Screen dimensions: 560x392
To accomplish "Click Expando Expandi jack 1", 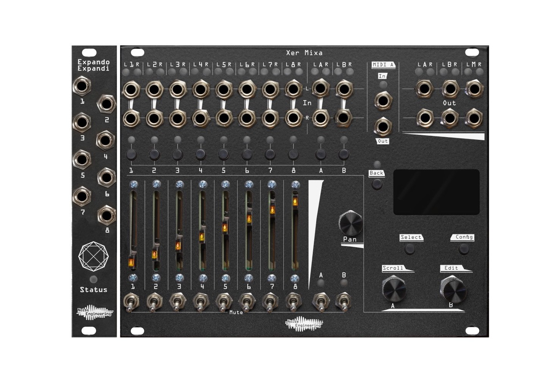I will tap(82, 86).
